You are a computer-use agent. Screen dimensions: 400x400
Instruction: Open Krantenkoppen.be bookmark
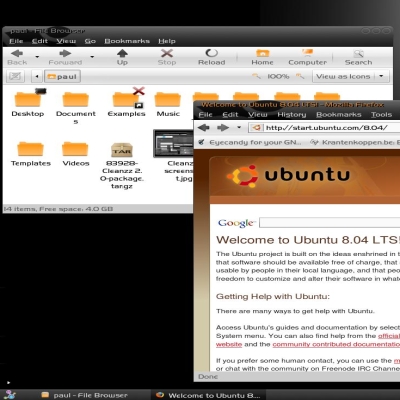pos(355,142)
